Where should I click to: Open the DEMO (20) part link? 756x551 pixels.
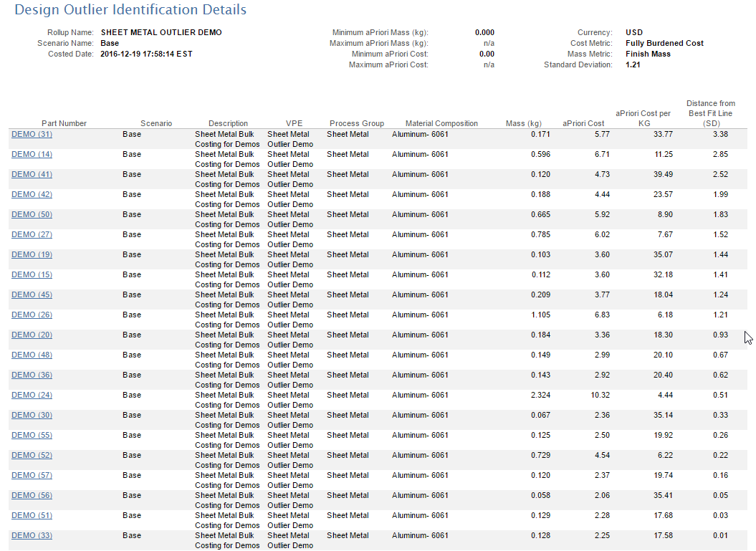32,335
